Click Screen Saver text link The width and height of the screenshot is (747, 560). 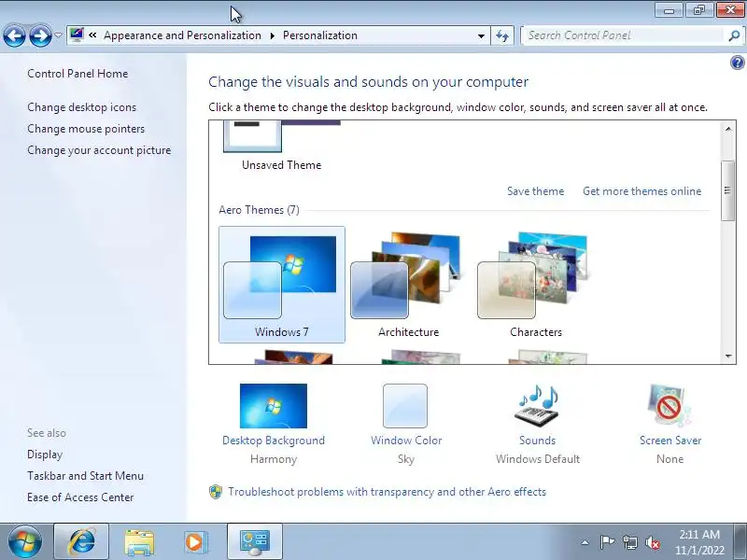pos(670,441)
